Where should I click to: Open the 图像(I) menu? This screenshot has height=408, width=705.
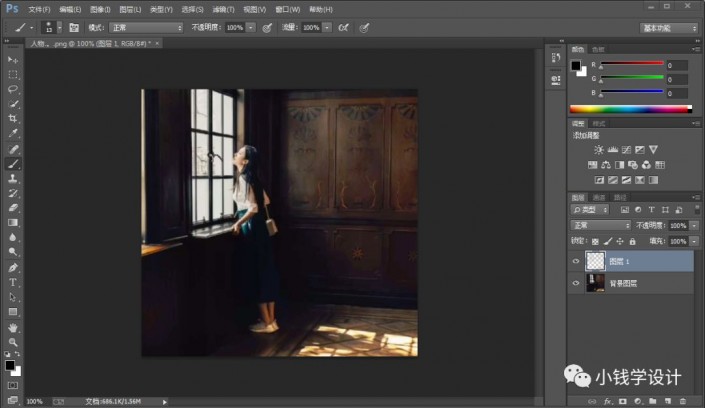(99, 8)
